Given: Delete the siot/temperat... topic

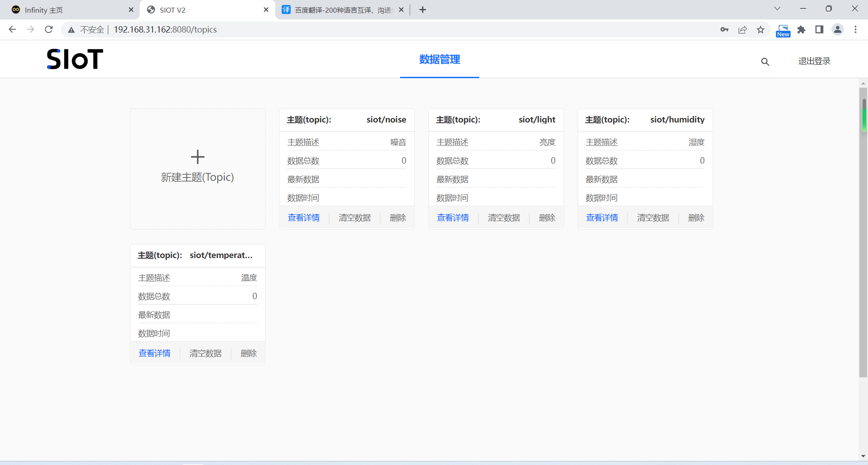Looking at the screenshot, I should tap(249, 353).
